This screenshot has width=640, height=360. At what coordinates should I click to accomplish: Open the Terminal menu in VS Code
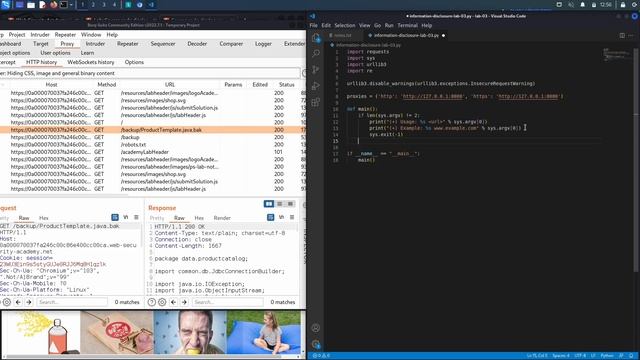tap(407, 25)
